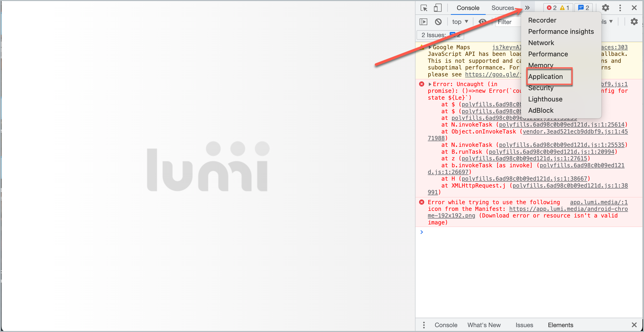Open the Issues drawer tab
644x332 pixels.
click(x=524, y=325)
